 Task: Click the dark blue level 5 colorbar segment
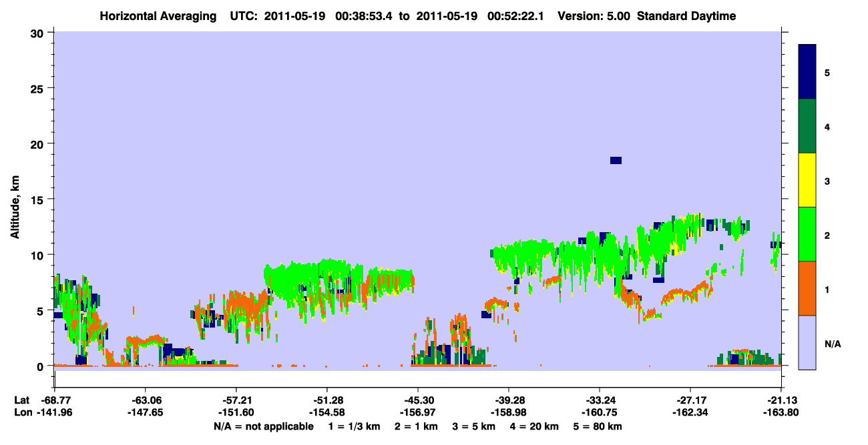807,72
